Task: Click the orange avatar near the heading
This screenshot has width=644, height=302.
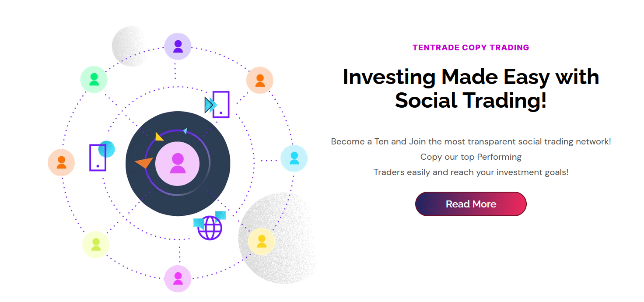Action: [x=260, y=81]
